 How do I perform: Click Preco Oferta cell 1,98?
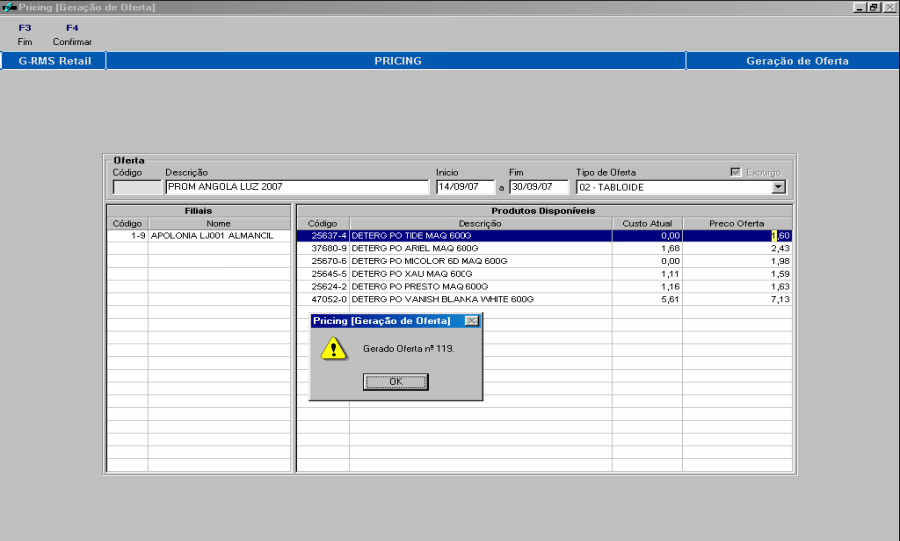point(738,261)
